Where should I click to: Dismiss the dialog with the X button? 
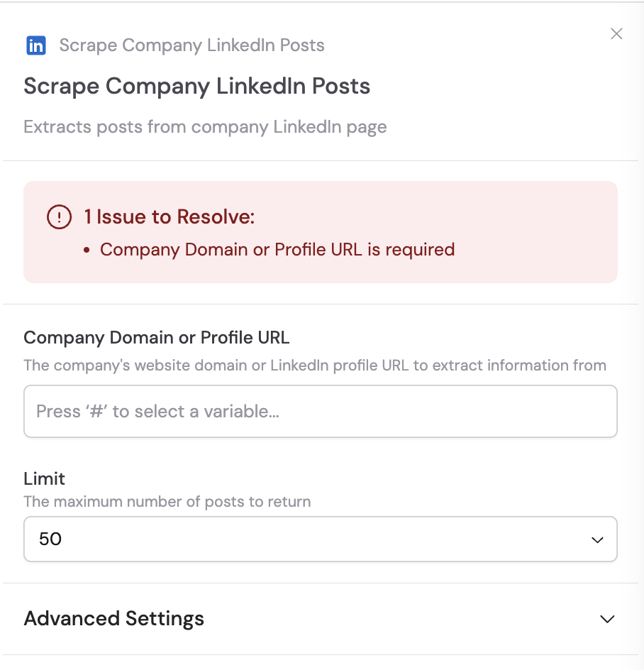(x=616, y=33)
